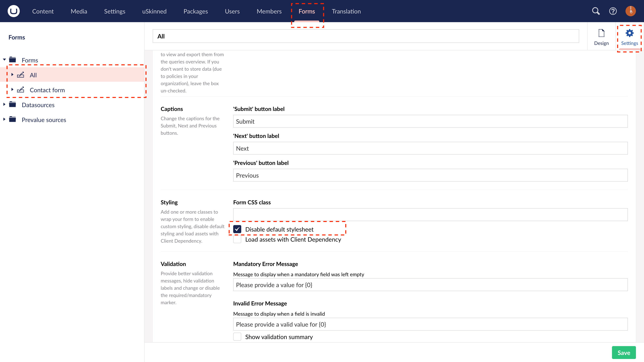Click the Forms navigation icon in top bar
The width and height of the screenshot is (644, 362).
(306, 11)
